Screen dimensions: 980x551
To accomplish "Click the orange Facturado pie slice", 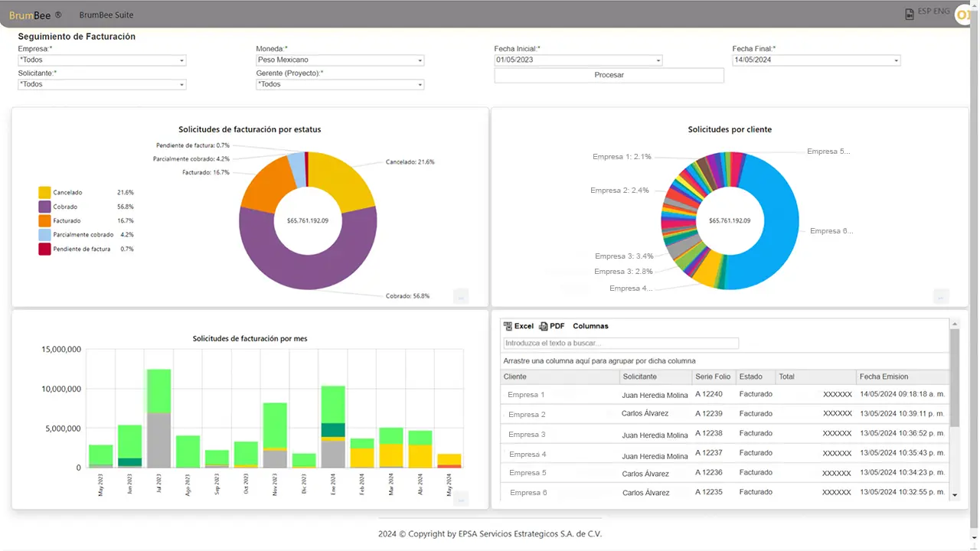I will (266, 187).
